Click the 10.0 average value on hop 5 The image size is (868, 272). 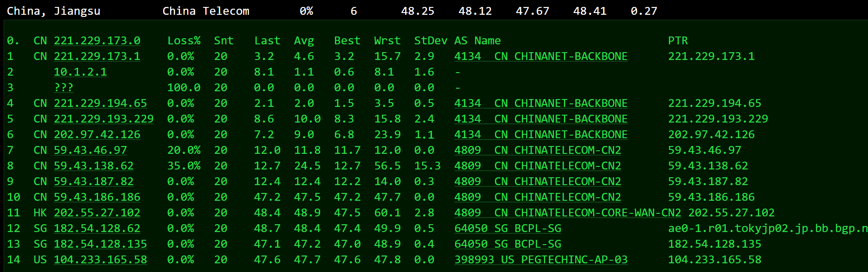tap(307, 119)
